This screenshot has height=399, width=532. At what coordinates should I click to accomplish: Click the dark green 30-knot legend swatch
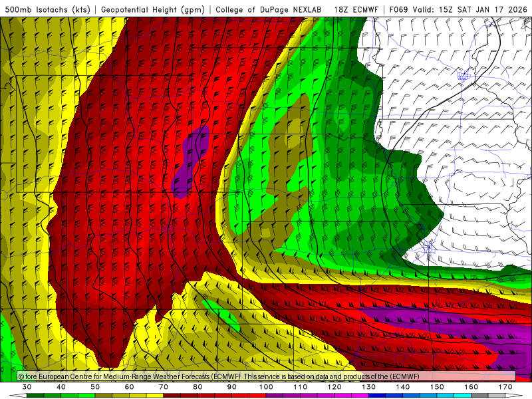click(35, 396)
